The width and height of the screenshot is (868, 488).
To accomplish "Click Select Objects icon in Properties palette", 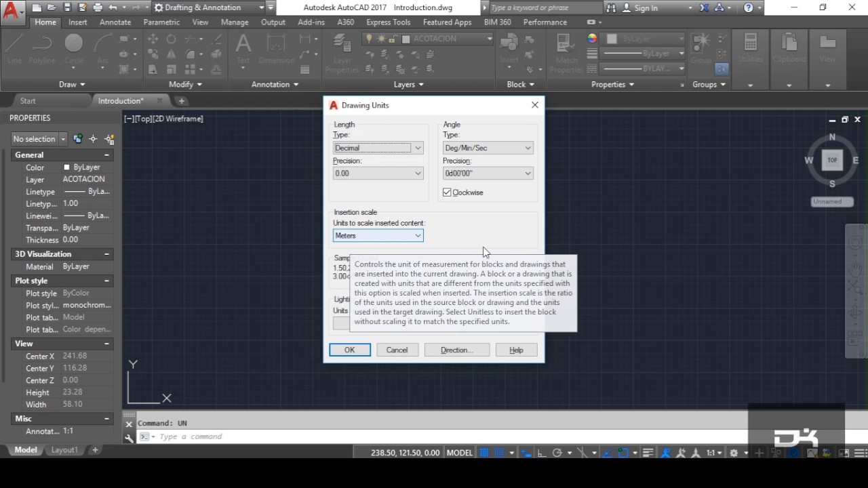I will point(94,138).
